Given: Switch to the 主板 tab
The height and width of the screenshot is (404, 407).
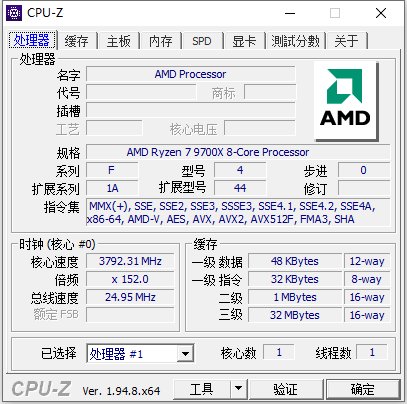Looking at the screenshot, I should tap(119, 41).
